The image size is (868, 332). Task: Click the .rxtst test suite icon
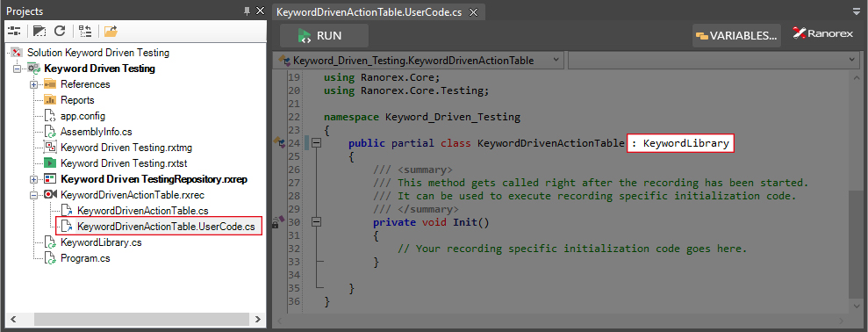click(x=50, y=163)
